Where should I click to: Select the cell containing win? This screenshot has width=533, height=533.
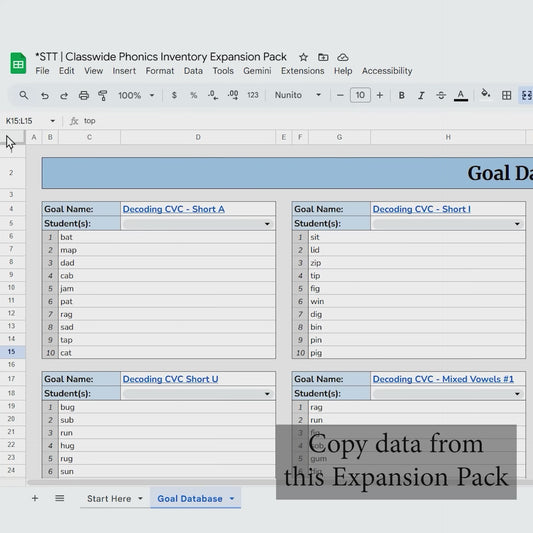(417, 302)
